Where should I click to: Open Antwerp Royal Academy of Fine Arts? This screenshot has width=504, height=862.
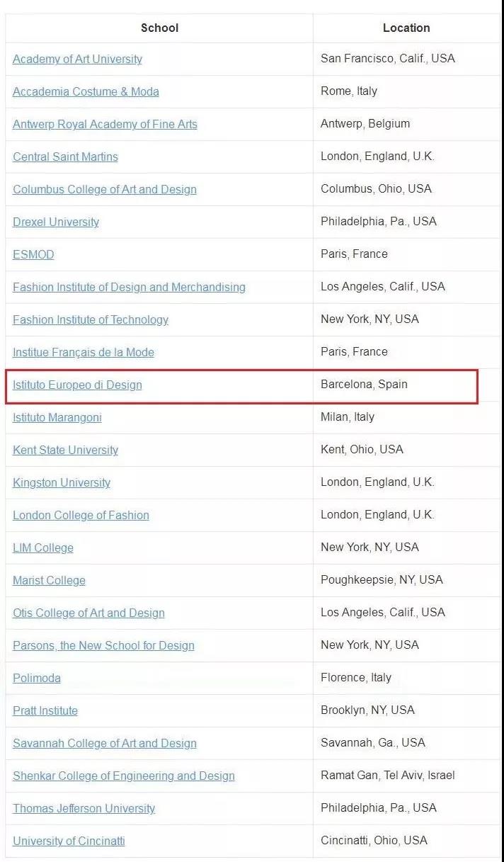click(105, 125)
